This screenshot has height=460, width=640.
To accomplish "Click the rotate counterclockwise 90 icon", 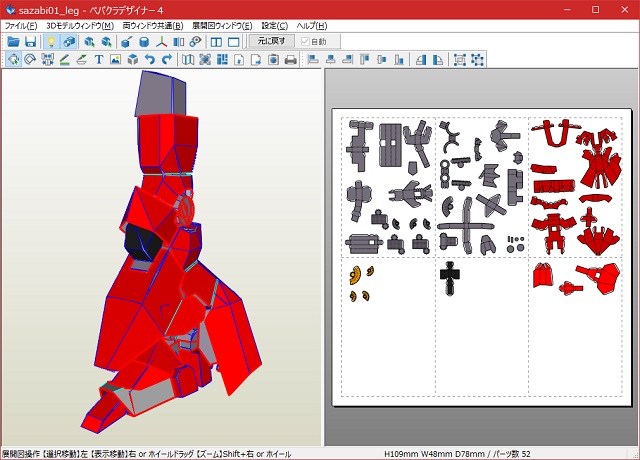I will click(421, 60).
